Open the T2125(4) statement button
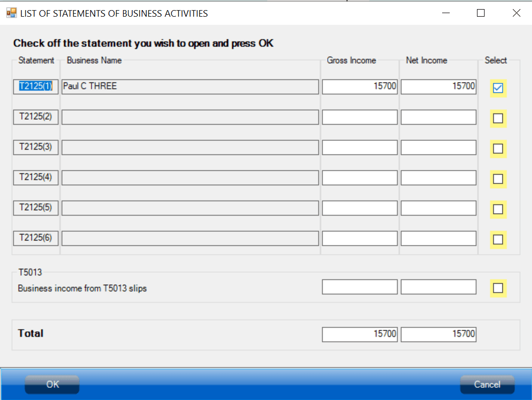Viewport: 532px width, 400px height. tap(35, 177)
